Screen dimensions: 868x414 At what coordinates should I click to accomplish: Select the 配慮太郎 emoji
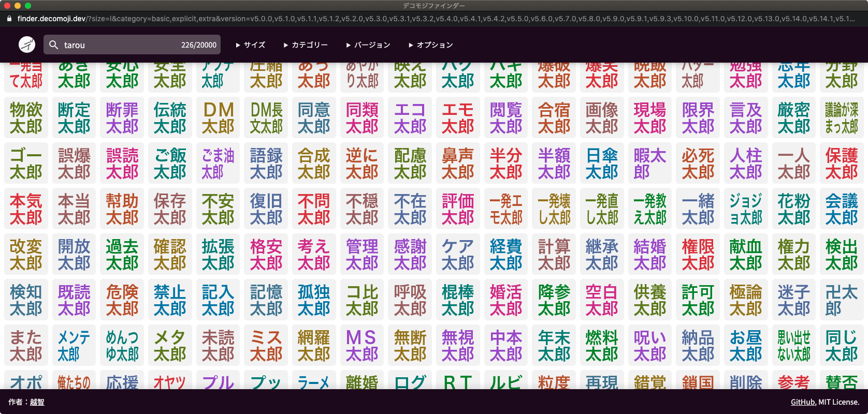click(410, 164)
